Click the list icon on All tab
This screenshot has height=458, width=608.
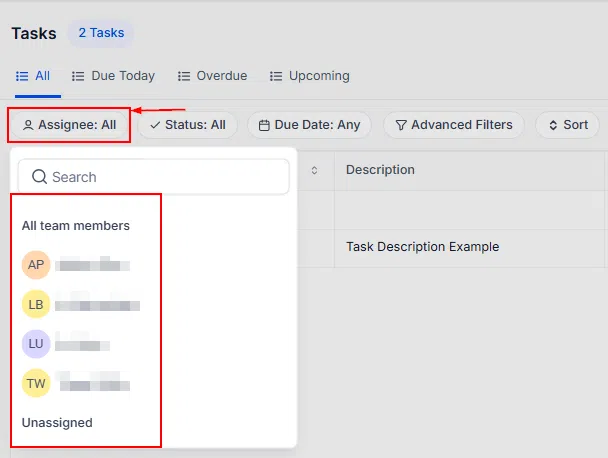click(22, 76)
